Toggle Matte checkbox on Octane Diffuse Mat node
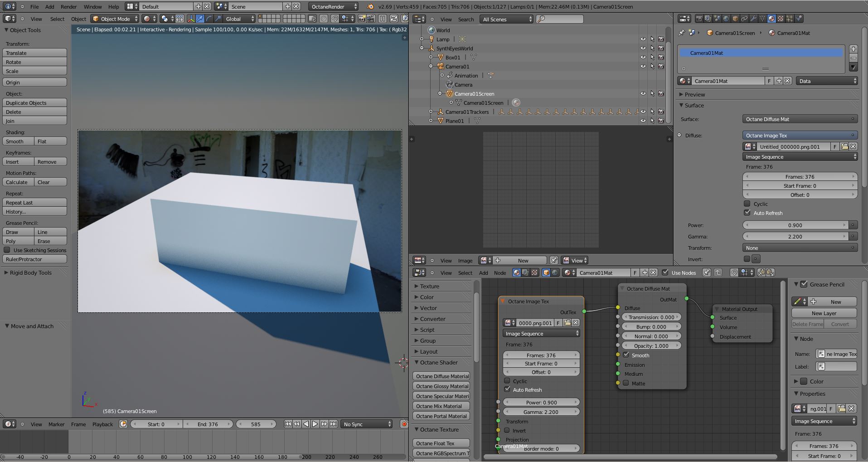 pos(626,383)
